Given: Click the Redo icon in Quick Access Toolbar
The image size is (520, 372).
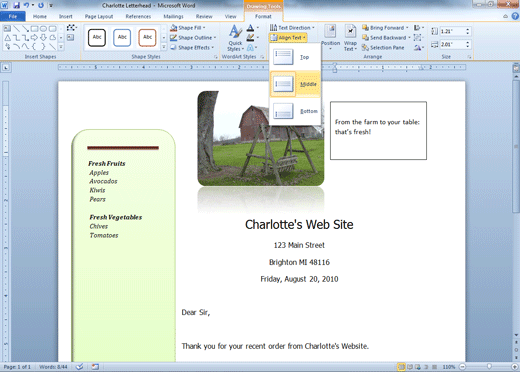Looking at the screenshot, I should point(41,5).
